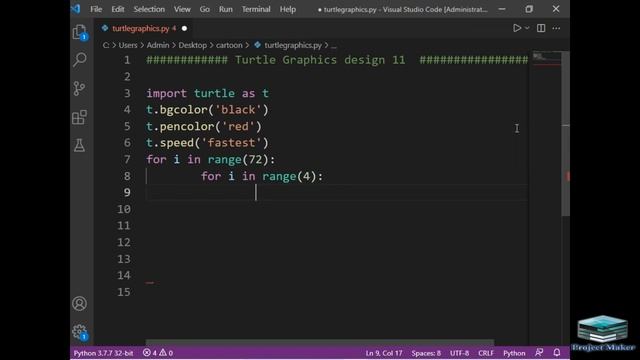Click the Admin breadcrumb segment

pyautogui.click(x=158, y=45)
